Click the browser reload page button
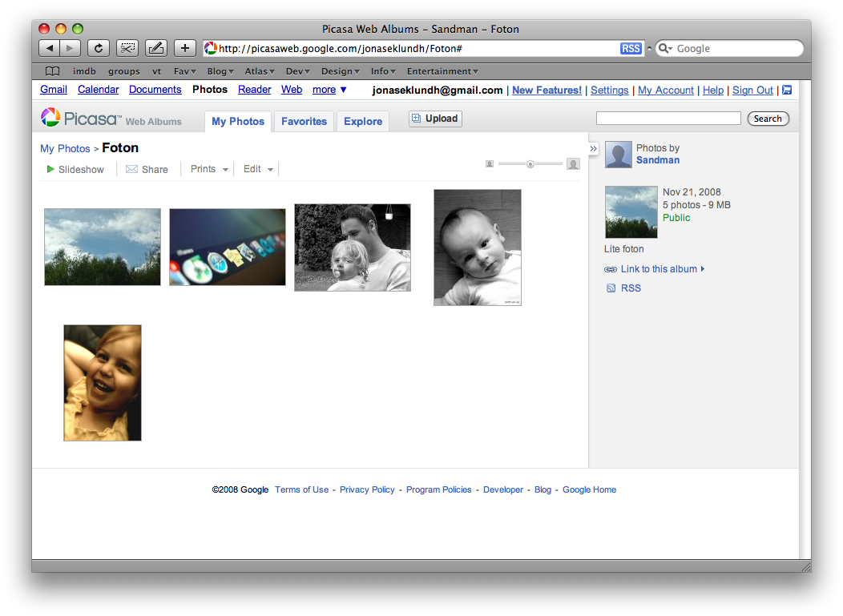Viewport: 843px width, 616px height. point(99,48)
